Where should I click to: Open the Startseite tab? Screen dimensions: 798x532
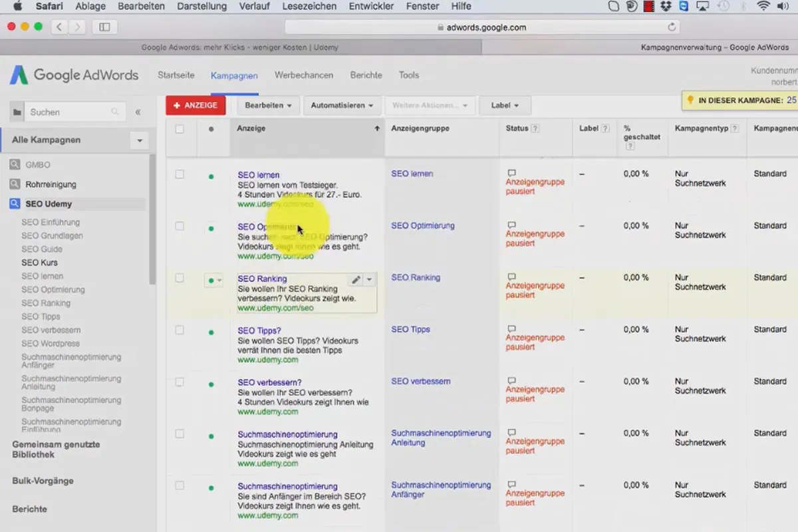(176, 75)
